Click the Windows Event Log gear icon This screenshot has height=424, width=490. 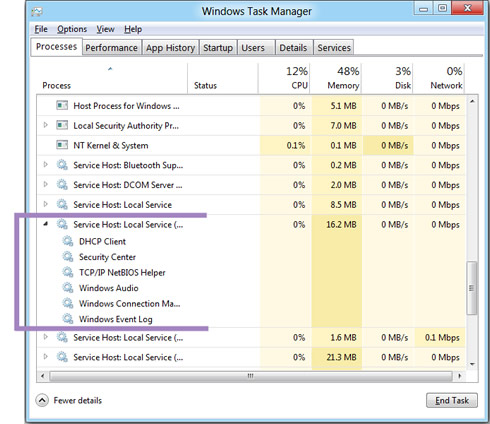click(x=68, y=319)
